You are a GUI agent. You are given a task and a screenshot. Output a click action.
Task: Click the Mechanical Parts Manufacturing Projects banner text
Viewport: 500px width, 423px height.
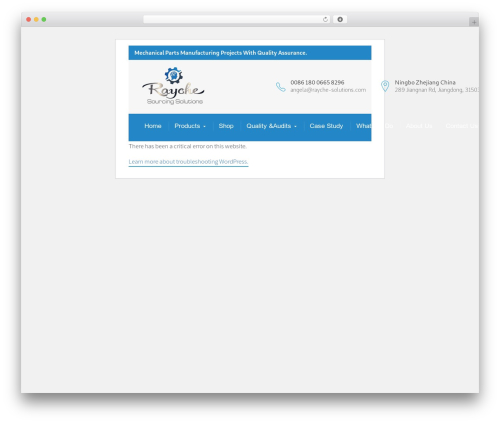(221, 53)
